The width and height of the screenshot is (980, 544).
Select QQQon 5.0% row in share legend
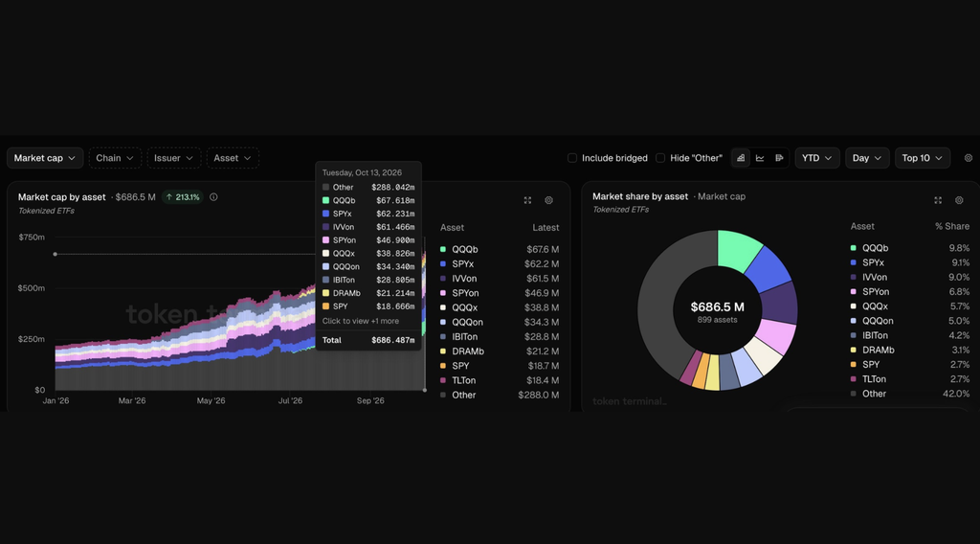tap(910, 321)
